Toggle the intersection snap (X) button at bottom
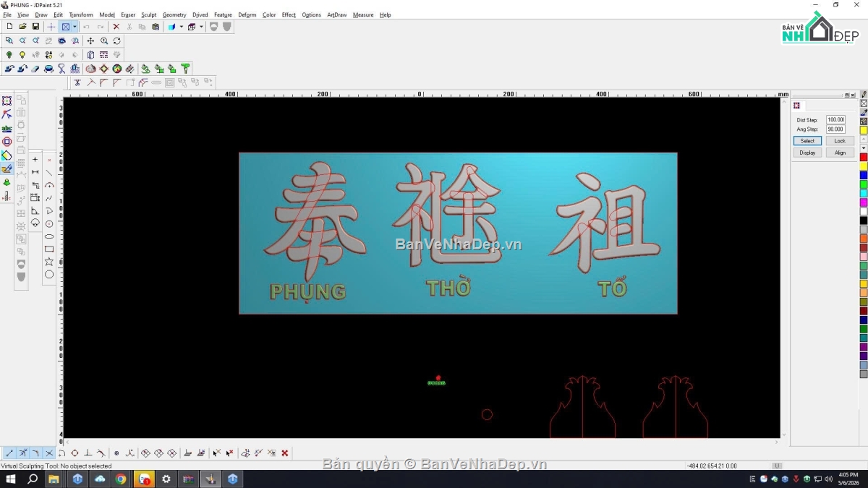 point(49,453)
